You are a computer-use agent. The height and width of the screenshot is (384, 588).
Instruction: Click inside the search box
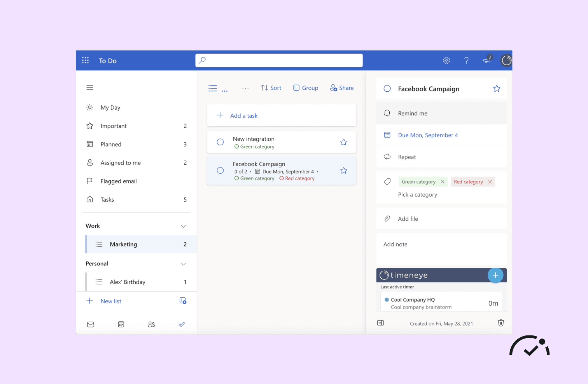coord(279,60)
